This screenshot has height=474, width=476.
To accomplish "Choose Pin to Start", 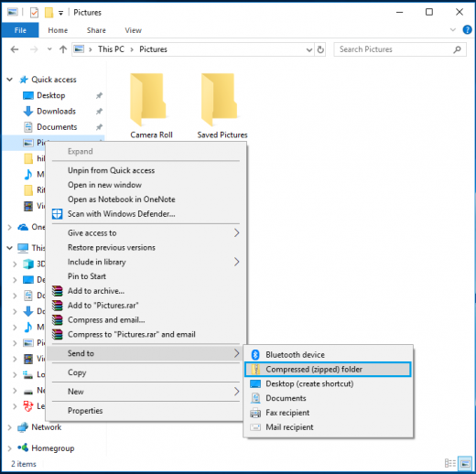I will [x=146, y=276].
